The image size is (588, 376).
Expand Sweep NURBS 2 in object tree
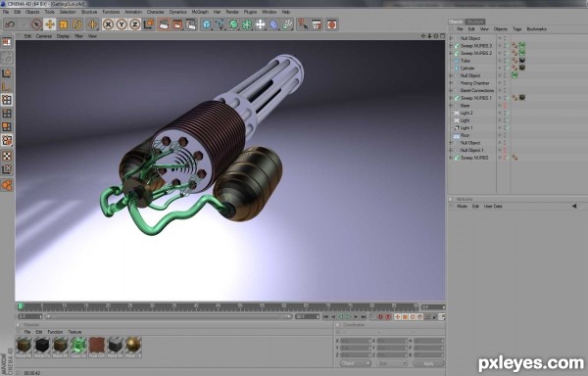click(x=451, y=53)
